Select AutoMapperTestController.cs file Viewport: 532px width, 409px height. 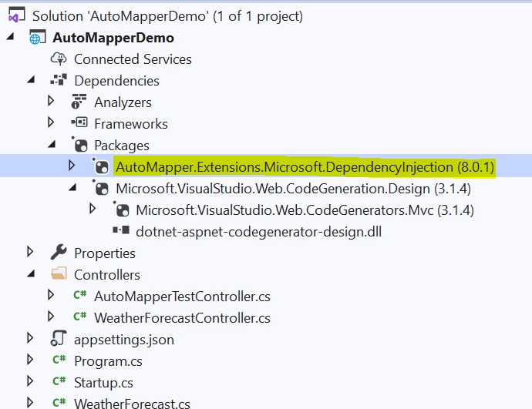click(182, 297)
